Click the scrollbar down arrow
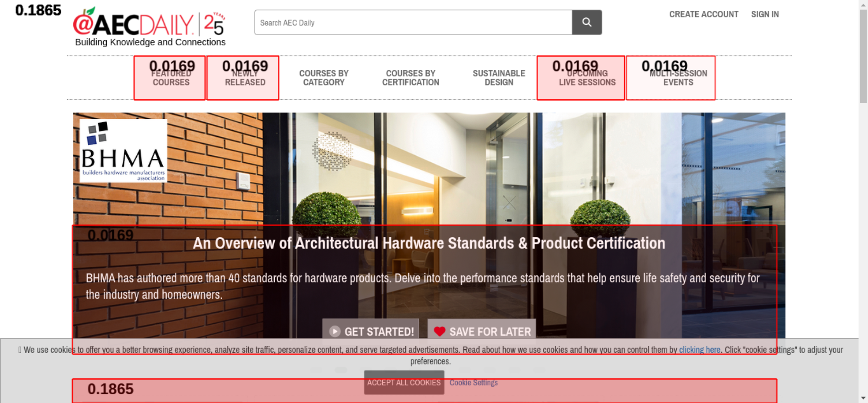 tap(863, 398)
